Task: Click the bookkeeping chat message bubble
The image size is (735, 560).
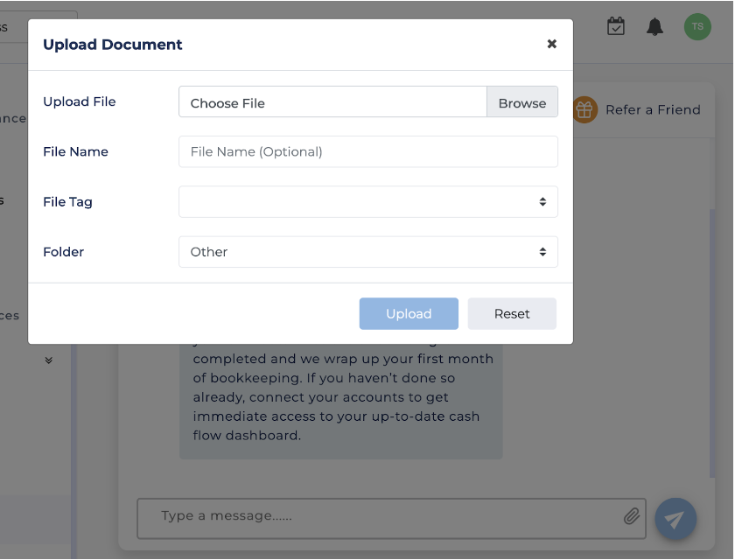Action: [x=341, y=398]
